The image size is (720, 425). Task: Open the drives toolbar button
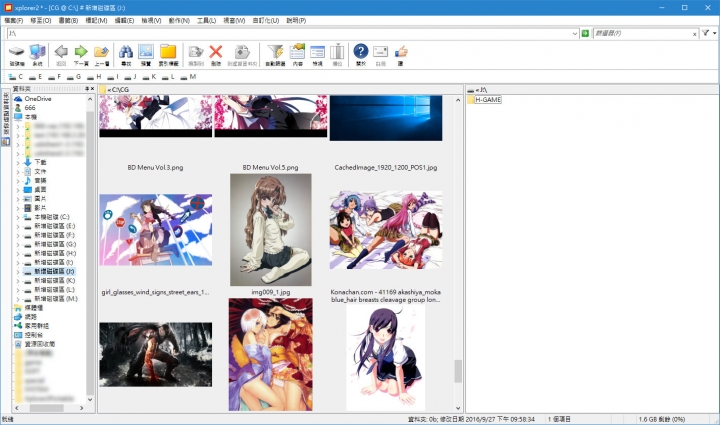(x=17, y=55)
